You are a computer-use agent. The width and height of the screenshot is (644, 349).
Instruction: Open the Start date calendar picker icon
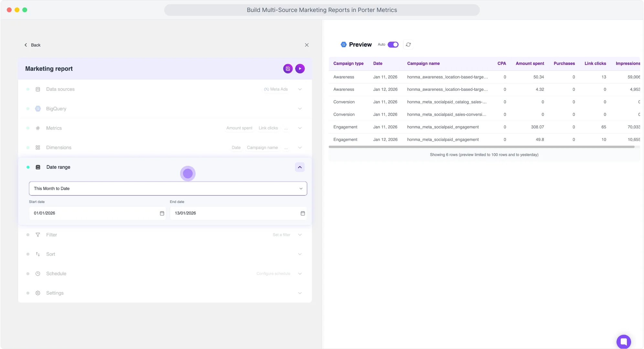click(x=162, y=213)
